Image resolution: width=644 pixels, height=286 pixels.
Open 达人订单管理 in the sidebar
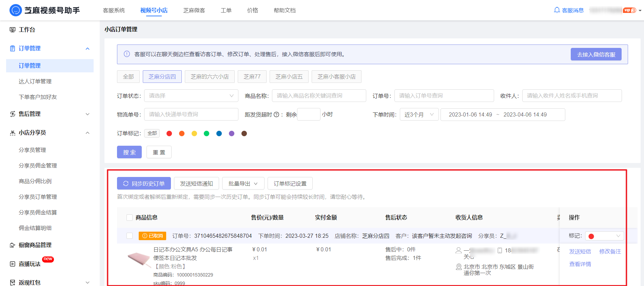35,81
